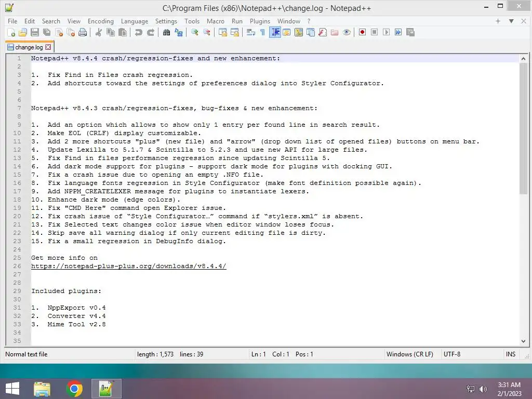Toggle INS insert mode in status bar
Screen dimensions: 532x399
(510, 354)
